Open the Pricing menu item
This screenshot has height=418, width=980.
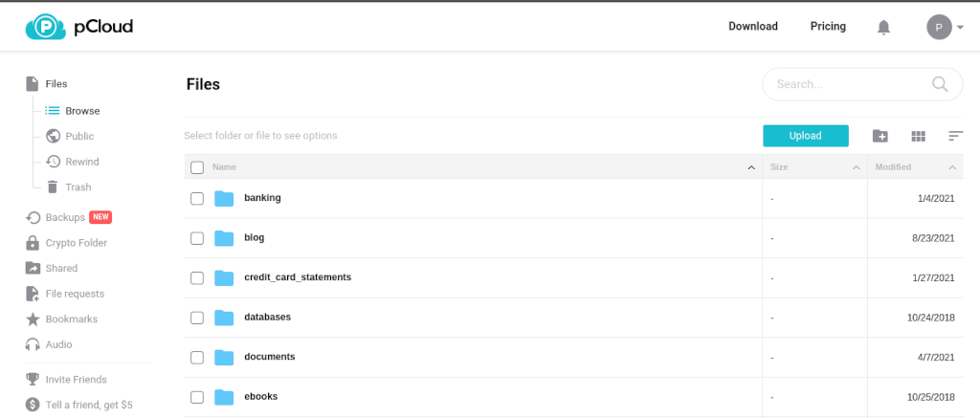[828, 26]
